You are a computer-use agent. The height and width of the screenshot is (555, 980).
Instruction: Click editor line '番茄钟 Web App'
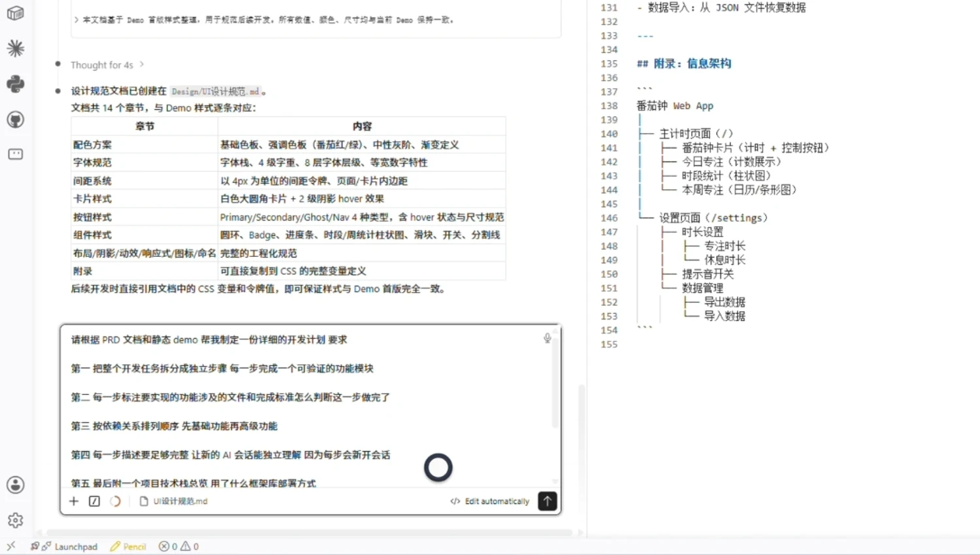pyautogui.click(x=675, y=105)
